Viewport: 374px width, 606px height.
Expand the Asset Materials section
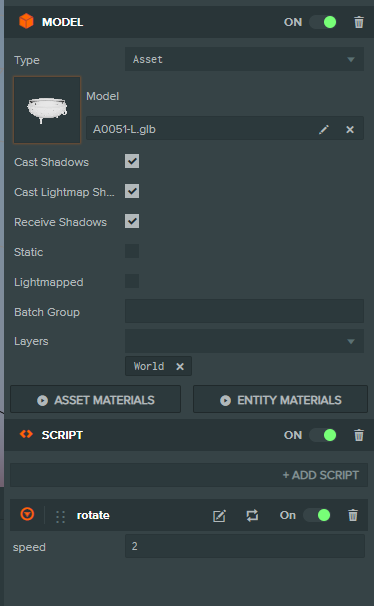[x=95, y=399]
